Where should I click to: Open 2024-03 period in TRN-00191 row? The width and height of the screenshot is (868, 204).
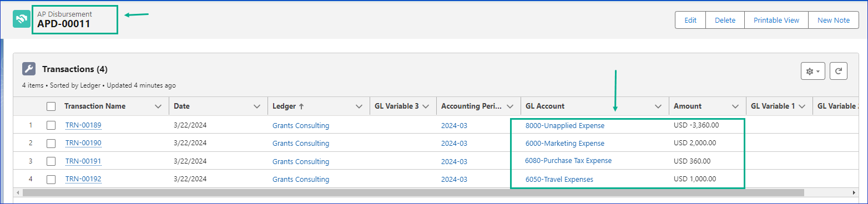454,161
